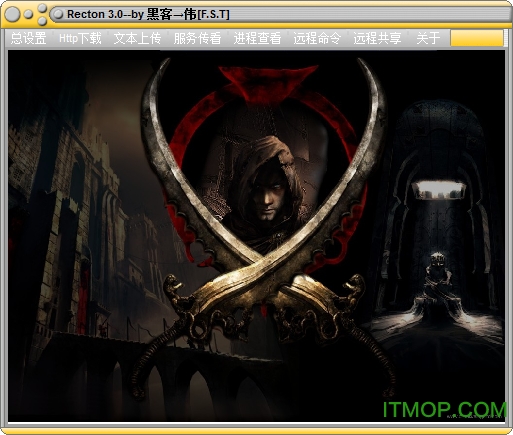Open the 服务传看 tab

[197, 38]
